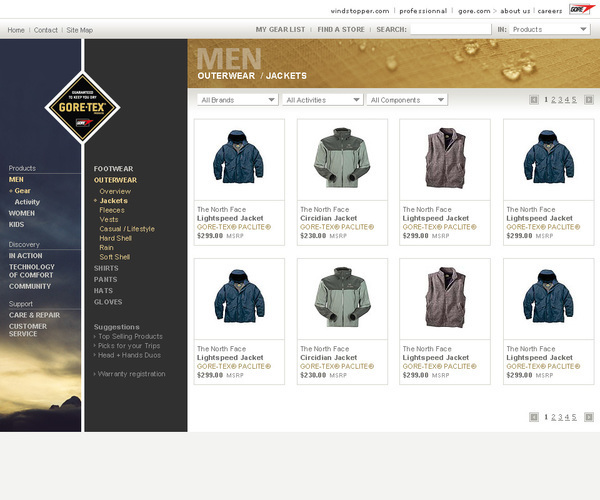The image size is (600, 500).
Task: Go to next page arrow in top pagination
Action: pos(589,100)
